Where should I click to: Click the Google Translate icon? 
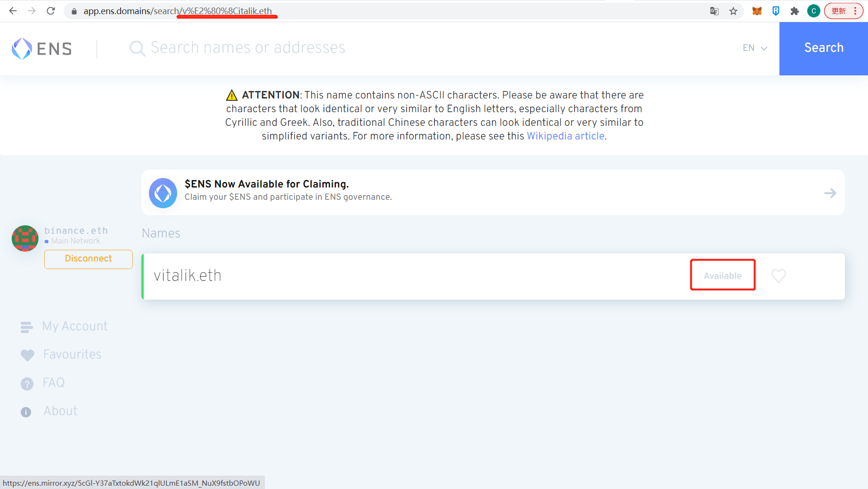(x=714, y=11)
